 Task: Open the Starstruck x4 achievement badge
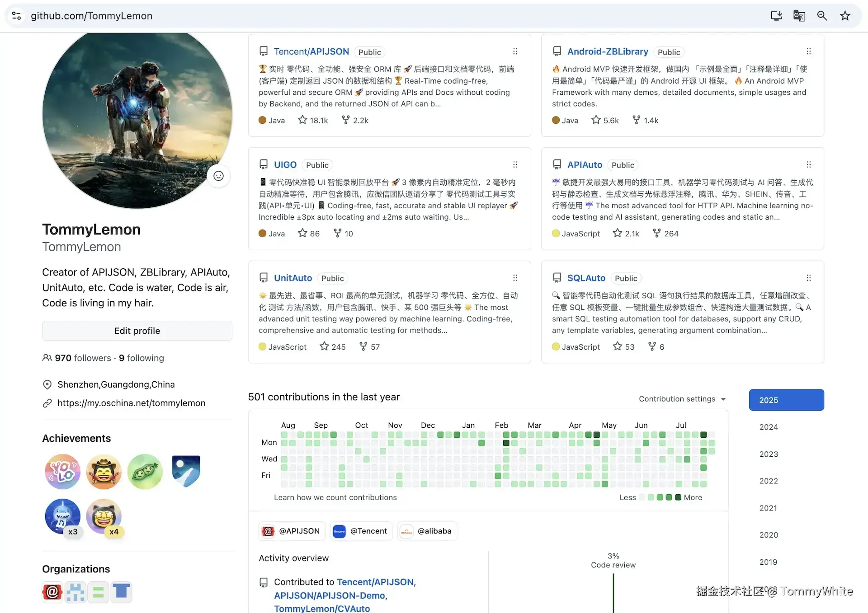coord(104,517)
